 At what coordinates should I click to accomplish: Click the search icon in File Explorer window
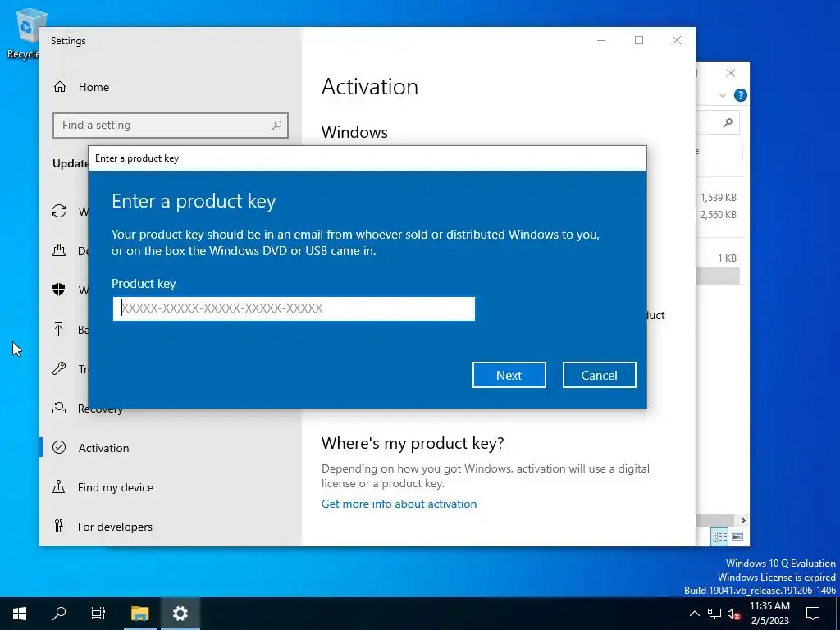point(728,123)
